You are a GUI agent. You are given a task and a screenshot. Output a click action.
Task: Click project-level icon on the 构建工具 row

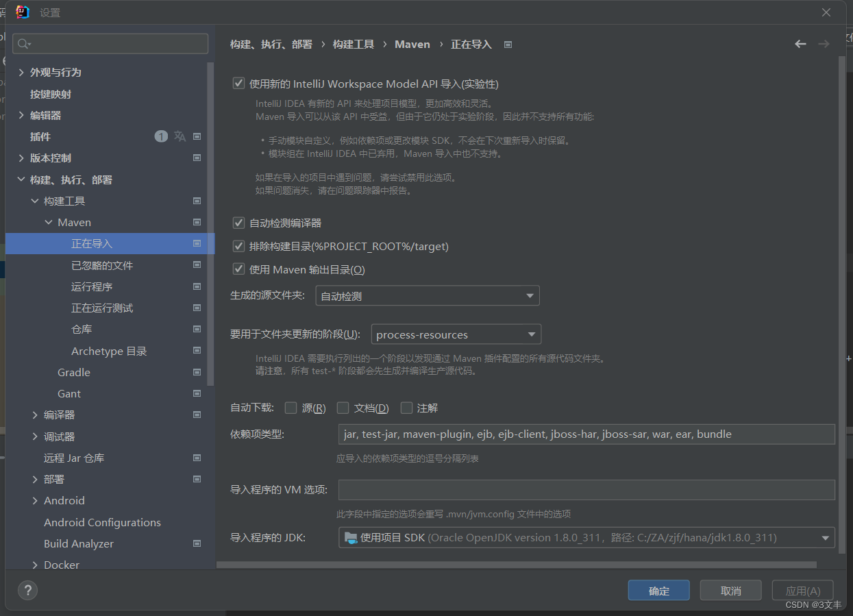pyautogui.click(x=197, y=201)
